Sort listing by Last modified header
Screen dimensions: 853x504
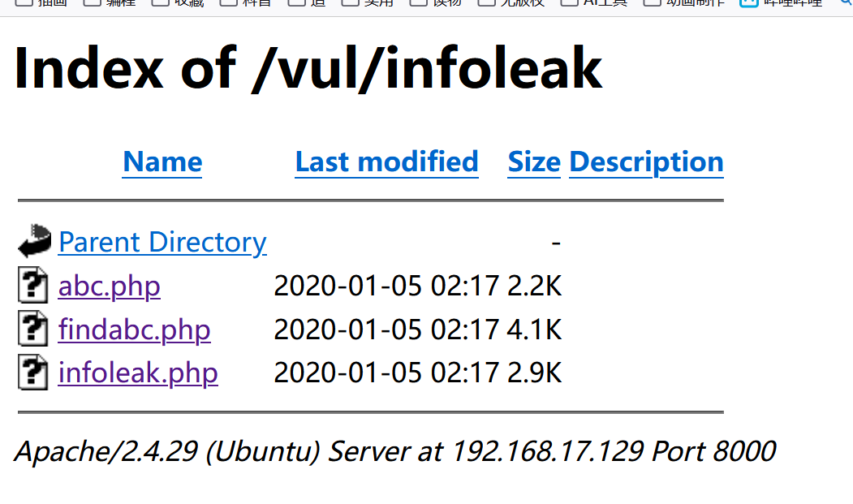click(386, 162)
